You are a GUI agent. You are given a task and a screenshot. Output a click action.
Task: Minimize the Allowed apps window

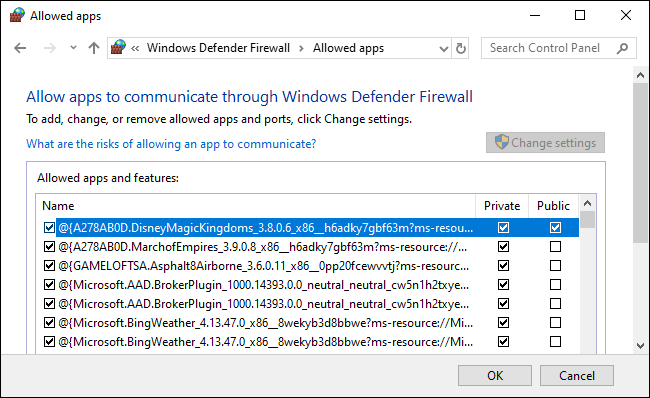coord(535,16)
